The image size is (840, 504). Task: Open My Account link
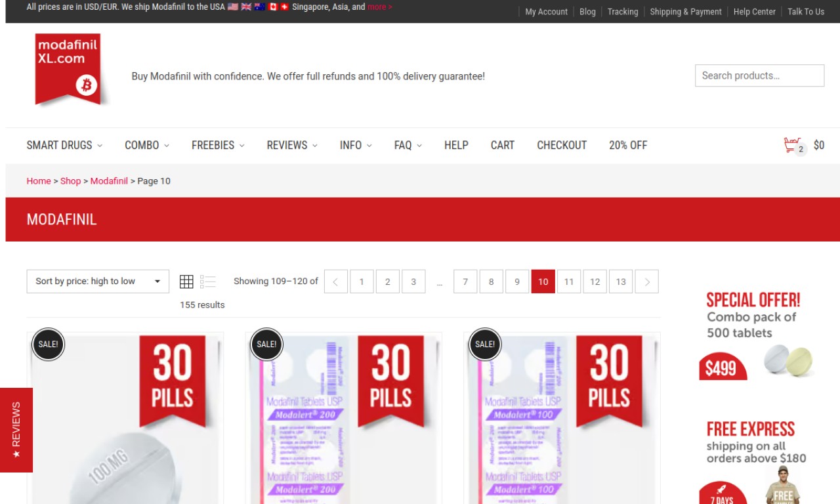click(547, 12)
